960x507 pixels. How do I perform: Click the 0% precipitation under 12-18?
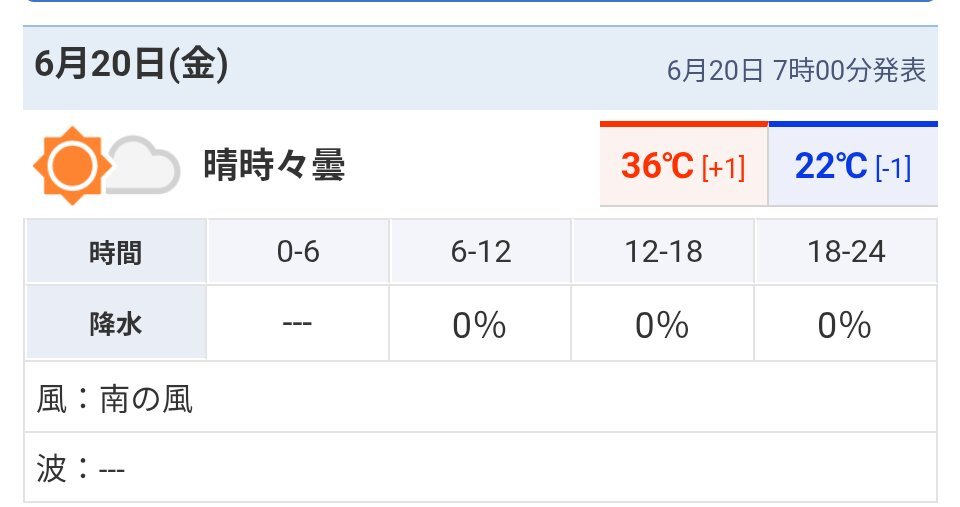point(662,325)
